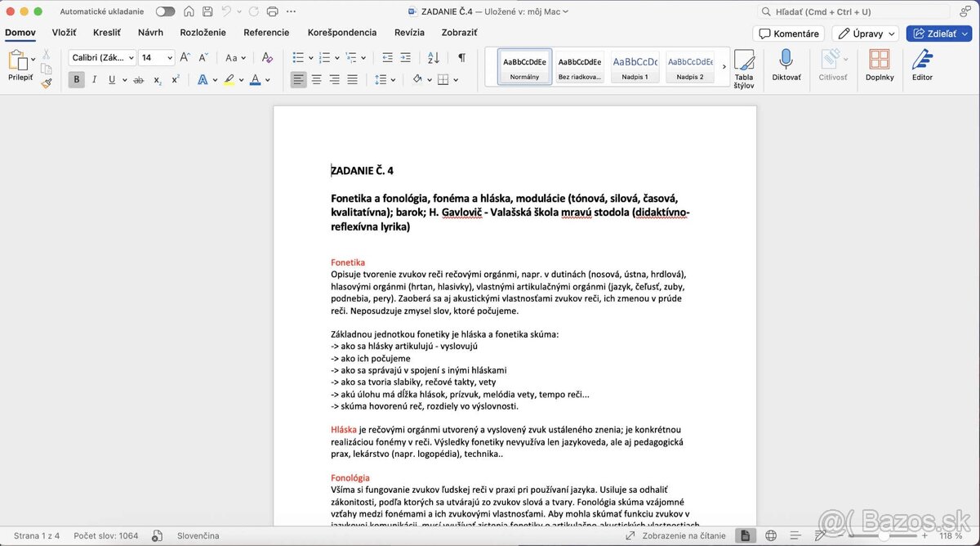Click the Sort icon in the ribbon

pos(433,57)
